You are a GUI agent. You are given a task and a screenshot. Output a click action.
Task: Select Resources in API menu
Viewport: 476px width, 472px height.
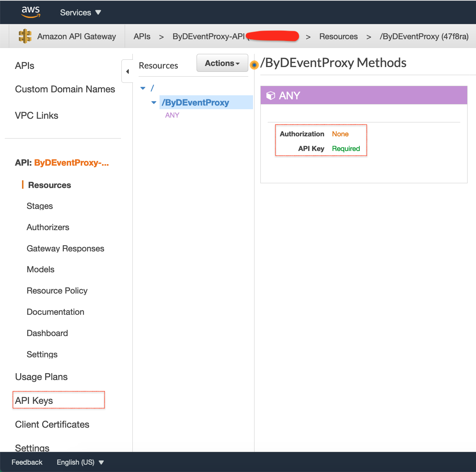(x=50, y=185)
